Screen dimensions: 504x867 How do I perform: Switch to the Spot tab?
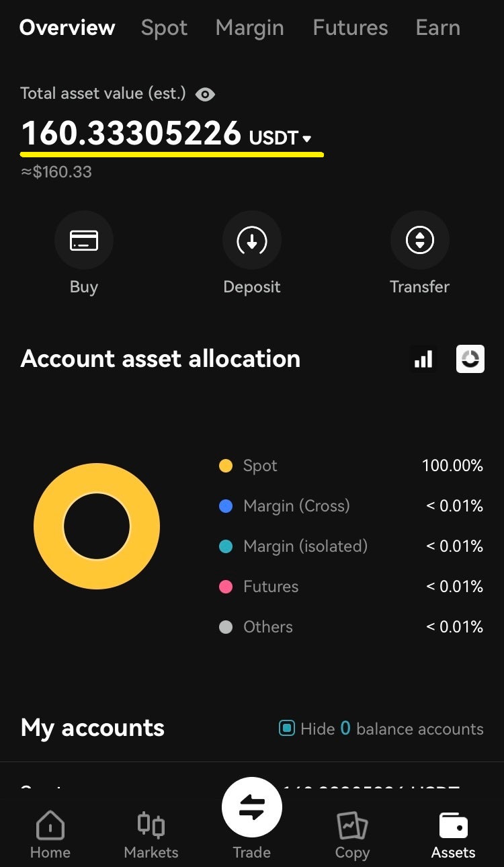pos(164,28)
